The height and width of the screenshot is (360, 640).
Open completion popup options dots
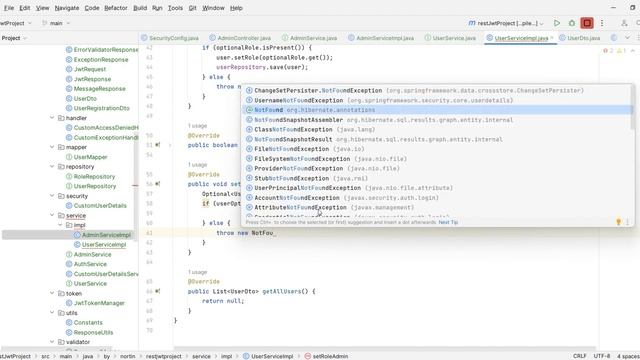[628, 222]
